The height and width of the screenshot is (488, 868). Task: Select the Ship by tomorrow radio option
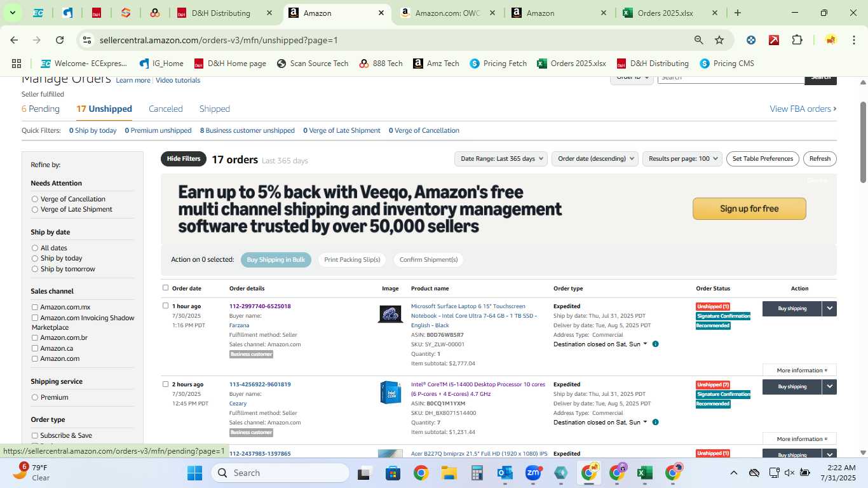[35, 269]
